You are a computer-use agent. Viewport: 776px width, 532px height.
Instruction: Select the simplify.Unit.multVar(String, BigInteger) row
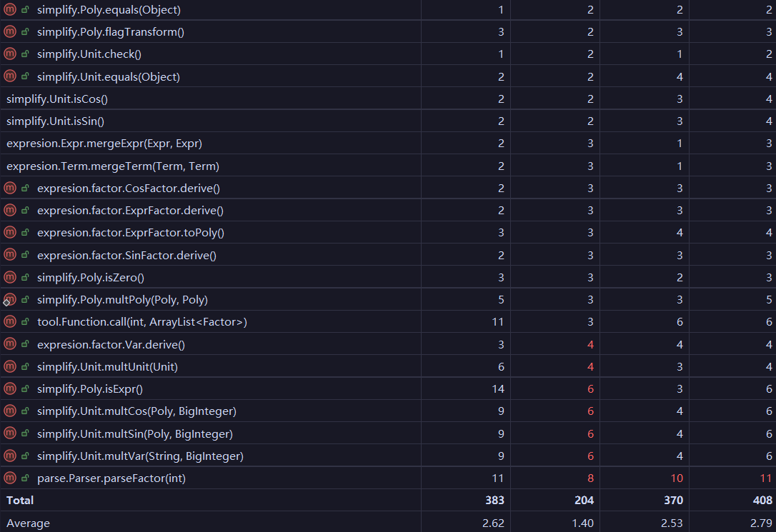pyautogui.click(x=140, y=456)
